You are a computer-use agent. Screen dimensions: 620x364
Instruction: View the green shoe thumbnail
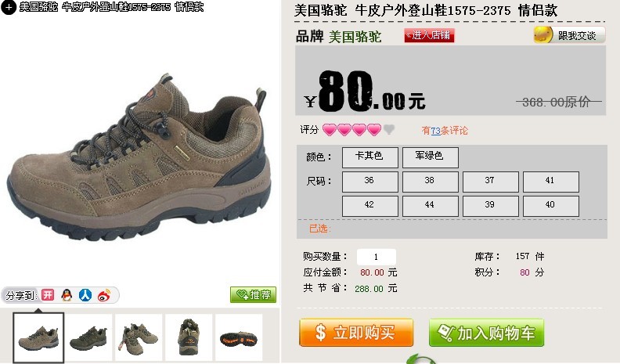coord(88,337)
